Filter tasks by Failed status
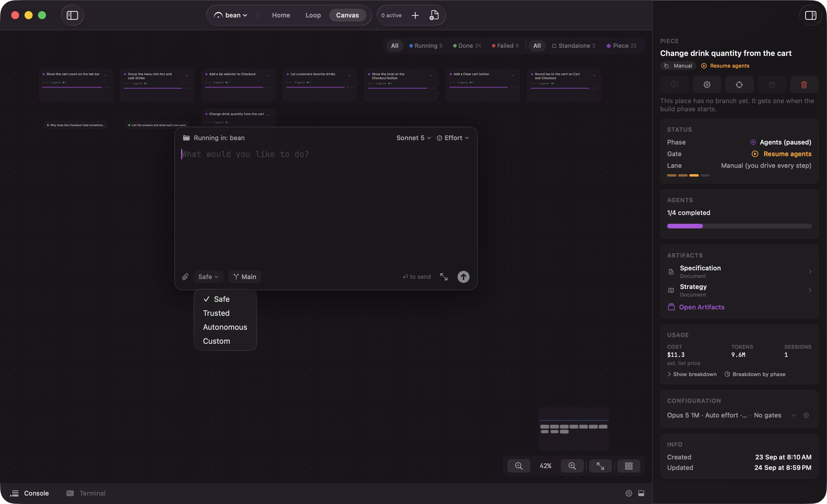The height and width of the screenshot is (504, 827). 505,46
